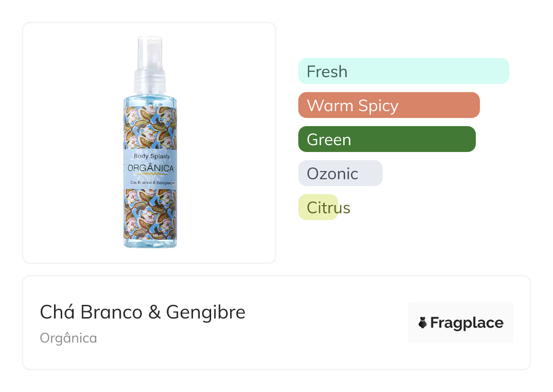Click the Fragplace wordmark text
Image resolution: width=553 pixels, height=392 pixels.
click(466, 323)
